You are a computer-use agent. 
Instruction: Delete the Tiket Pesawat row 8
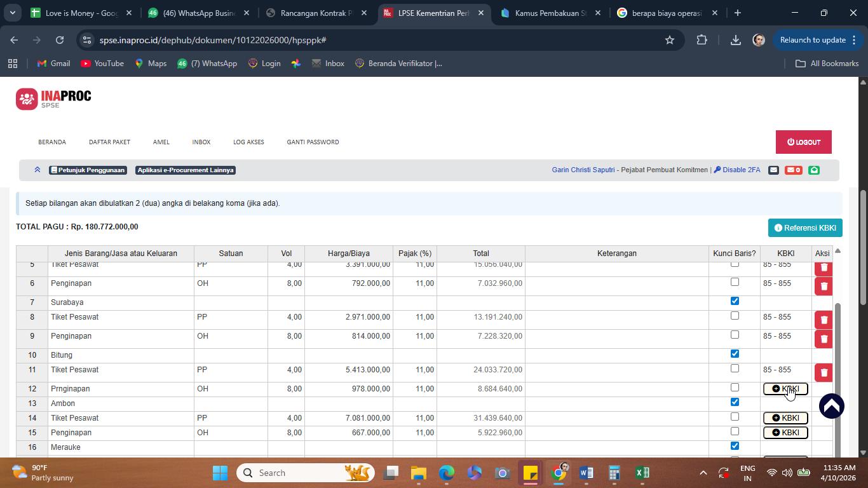coord(824,320)
